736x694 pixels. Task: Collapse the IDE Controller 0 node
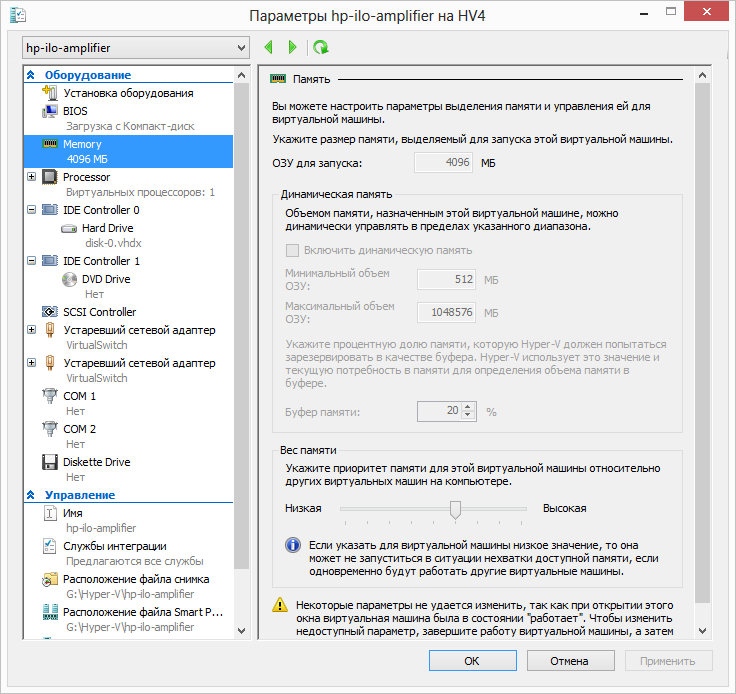[x=32, y=210]
